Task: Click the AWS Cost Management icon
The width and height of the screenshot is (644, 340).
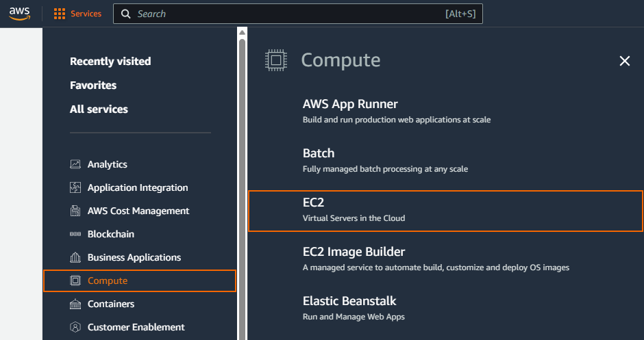Action: coord(75,211)
